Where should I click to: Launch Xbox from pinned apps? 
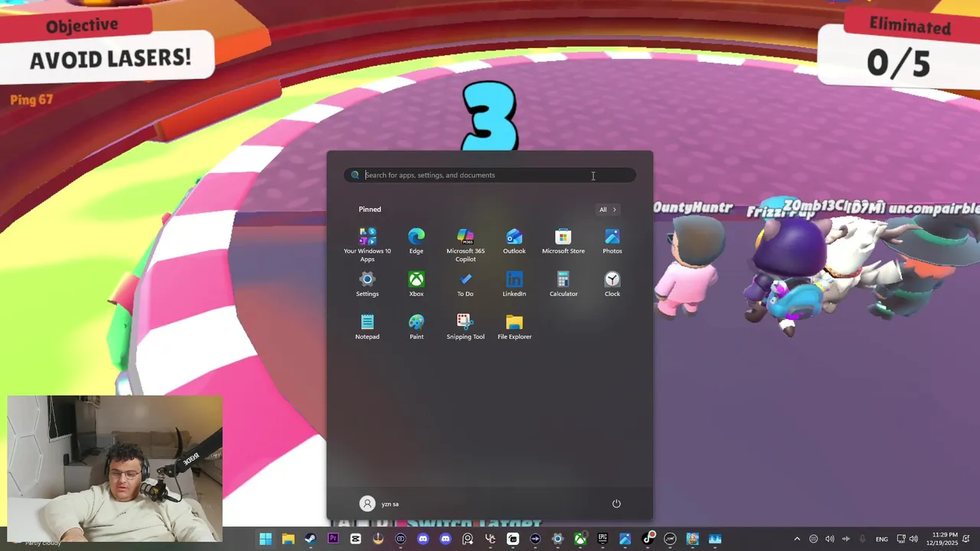click(x=416, y=284)
